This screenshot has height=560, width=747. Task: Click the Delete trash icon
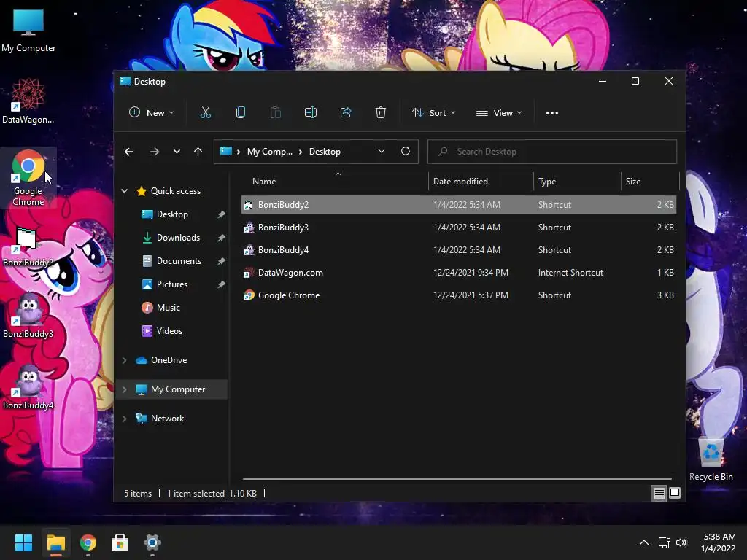point(381,113)
